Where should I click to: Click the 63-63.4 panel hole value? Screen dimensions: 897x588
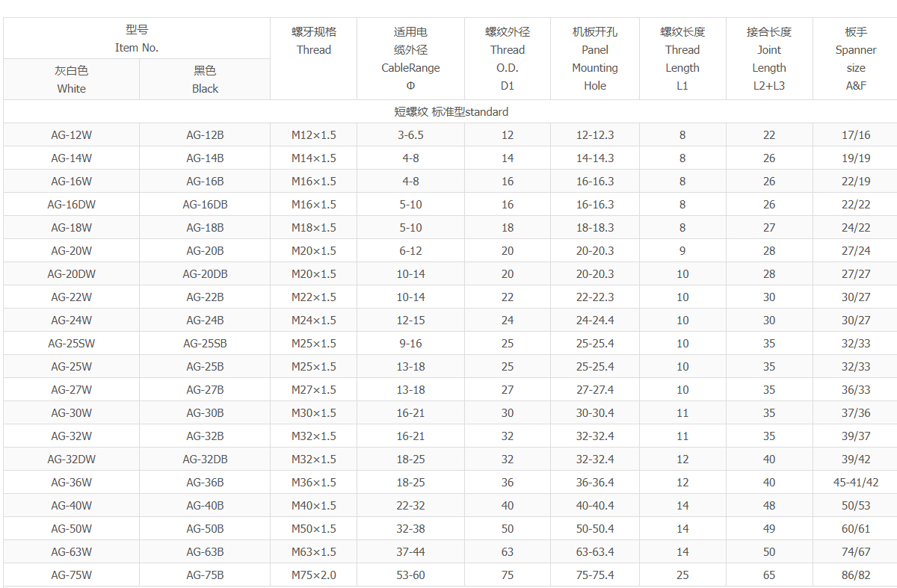[x=594, y=552]
